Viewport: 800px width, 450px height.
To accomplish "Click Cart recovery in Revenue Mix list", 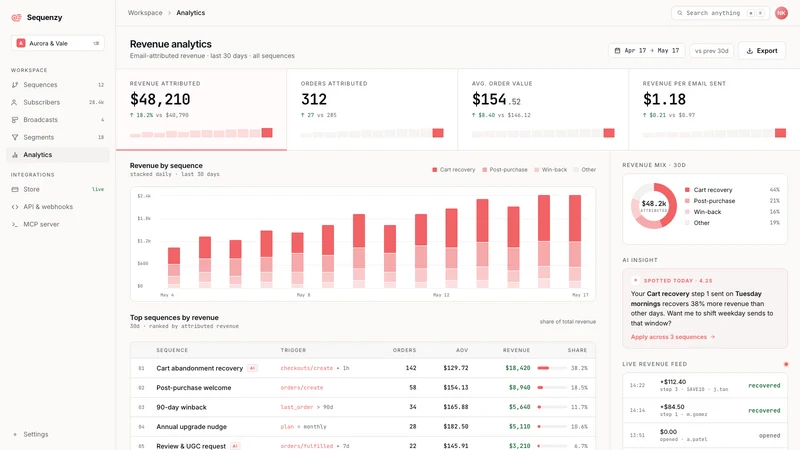I will point(732,190).
